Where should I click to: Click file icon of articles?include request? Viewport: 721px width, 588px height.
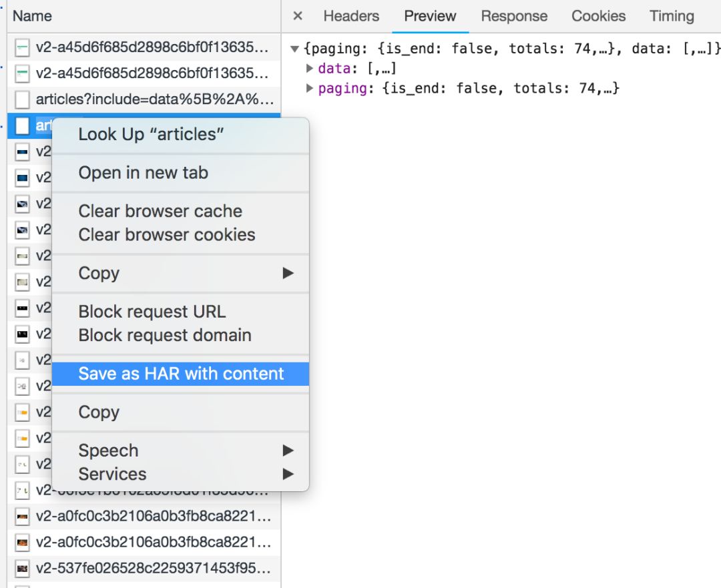(x=23, y=99)
